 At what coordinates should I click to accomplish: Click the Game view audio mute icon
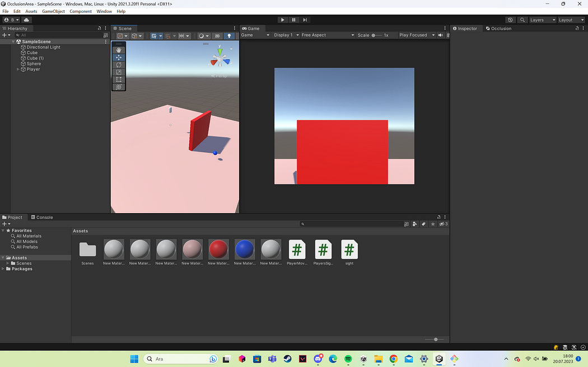pyautogui.click(x=441, y=35)
